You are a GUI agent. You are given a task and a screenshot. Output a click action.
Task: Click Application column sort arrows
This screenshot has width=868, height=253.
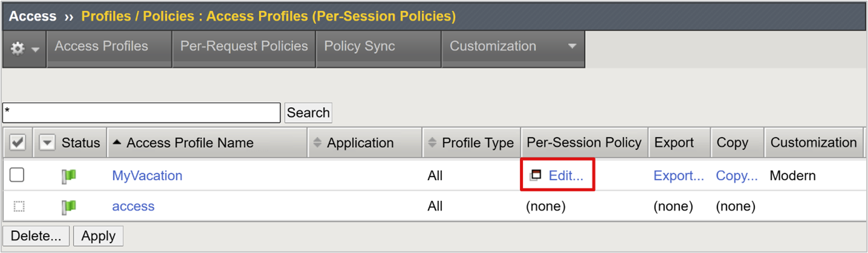point(317,143)
